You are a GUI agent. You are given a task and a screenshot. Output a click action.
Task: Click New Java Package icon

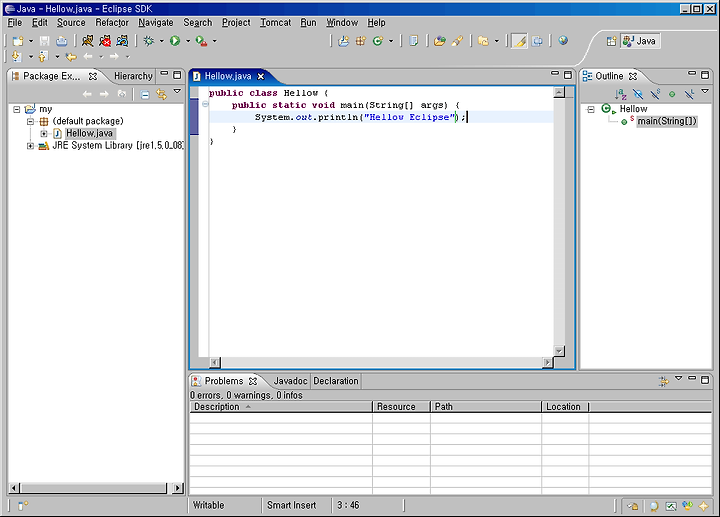(361, 41)
